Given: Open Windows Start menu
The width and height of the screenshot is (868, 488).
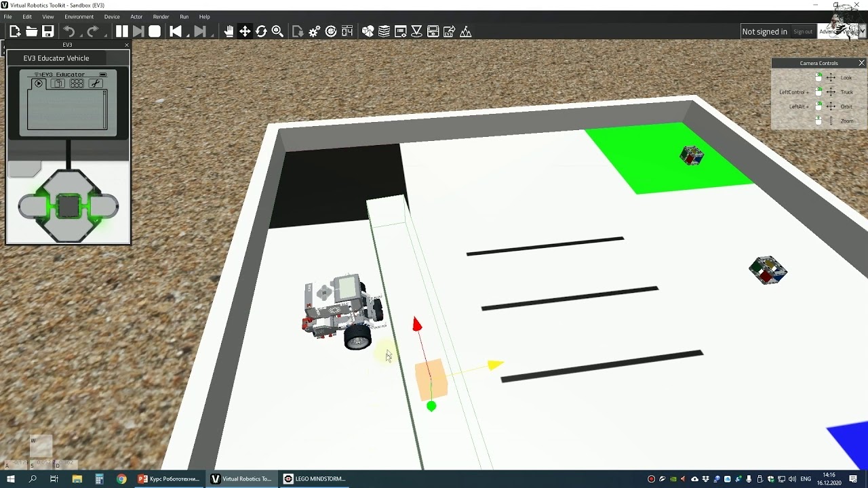Looking at the screenshot, I should pyautogui.click(x=11, y=479).
